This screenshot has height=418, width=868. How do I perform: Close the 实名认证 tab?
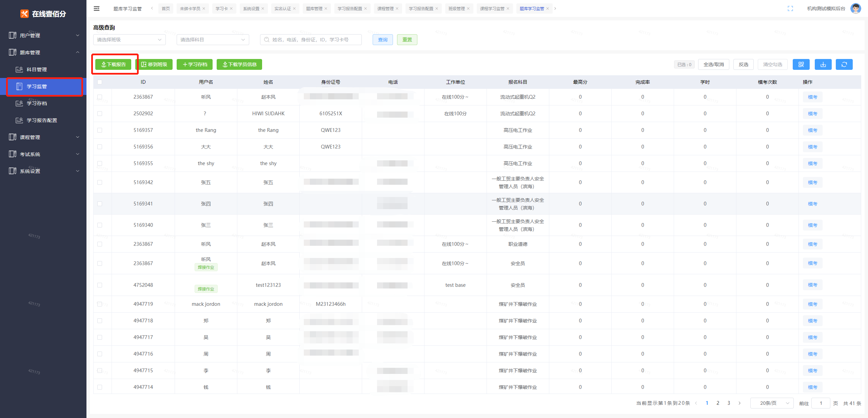coord(294,9)
